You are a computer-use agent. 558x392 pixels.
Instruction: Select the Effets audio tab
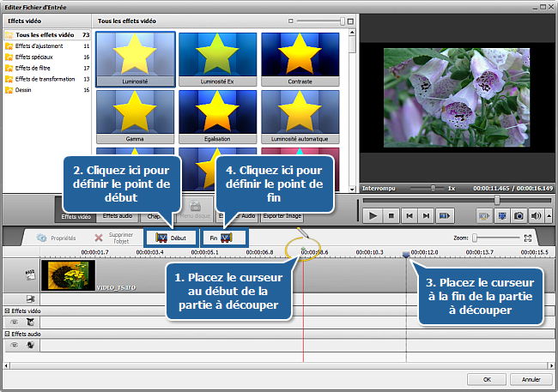tap(118, 216)
